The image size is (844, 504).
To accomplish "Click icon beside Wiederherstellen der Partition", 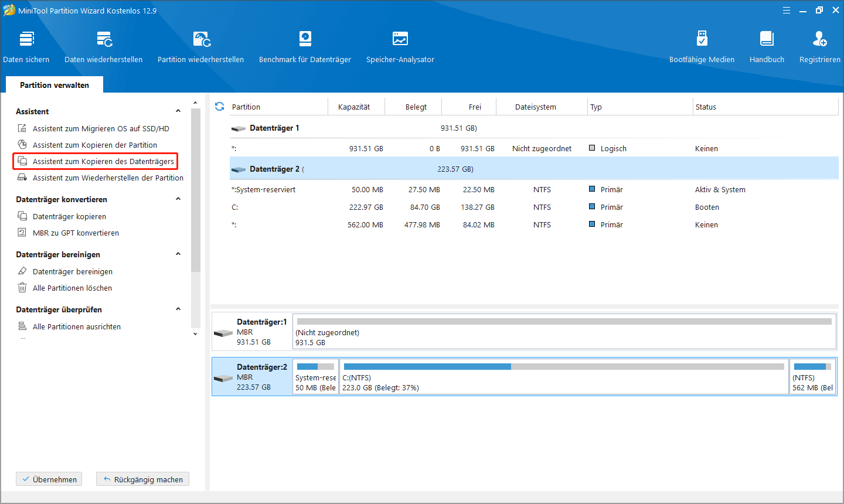I will 22,178.
